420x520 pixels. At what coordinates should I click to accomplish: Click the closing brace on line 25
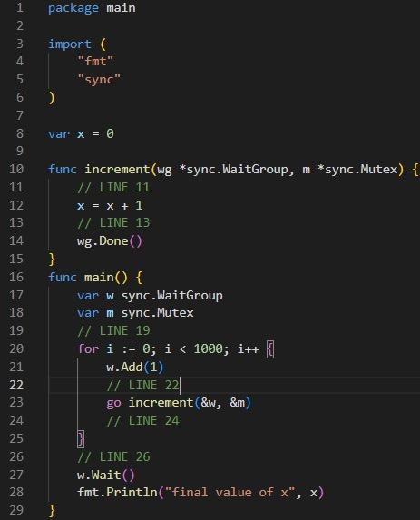coord(81,438)
